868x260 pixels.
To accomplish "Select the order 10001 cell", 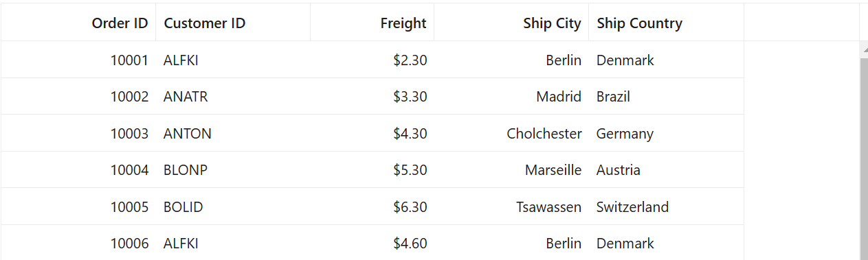I will (78, 60).
